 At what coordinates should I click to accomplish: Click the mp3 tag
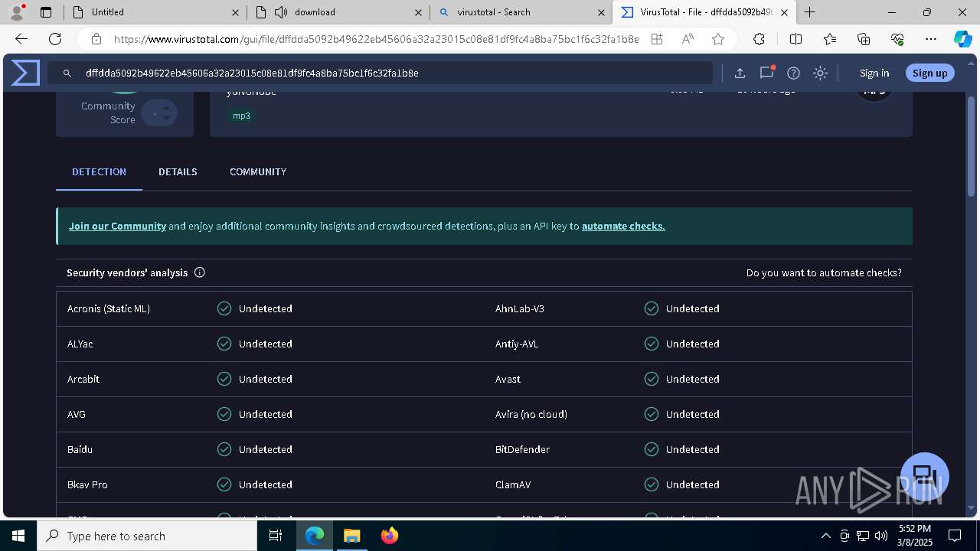tap(241, 116)
